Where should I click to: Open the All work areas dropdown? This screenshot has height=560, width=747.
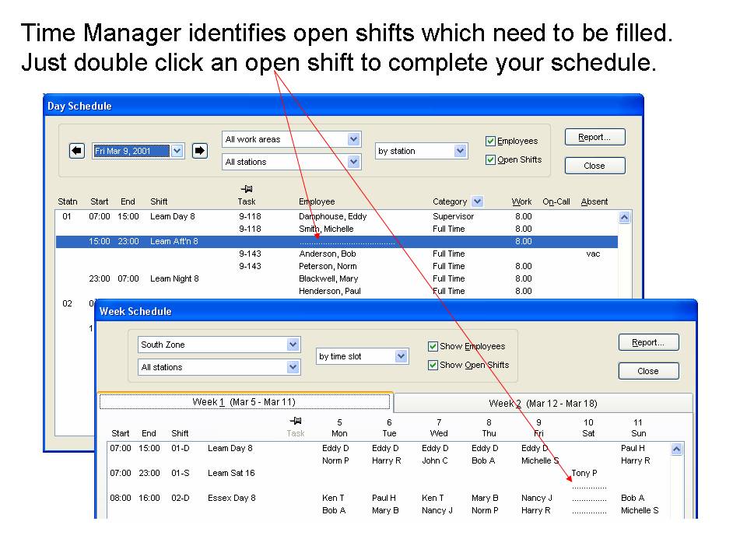coord(353,139)
